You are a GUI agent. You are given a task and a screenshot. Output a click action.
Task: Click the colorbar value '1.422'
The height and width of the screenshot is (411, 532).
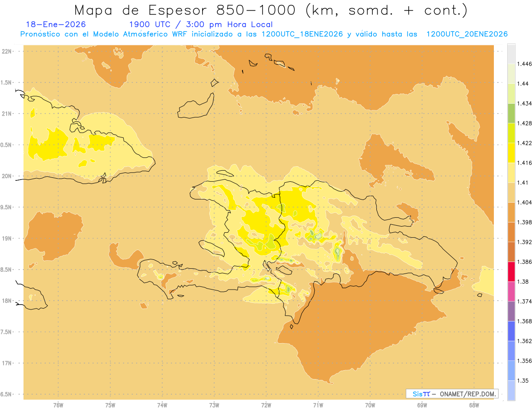(524, 143)
